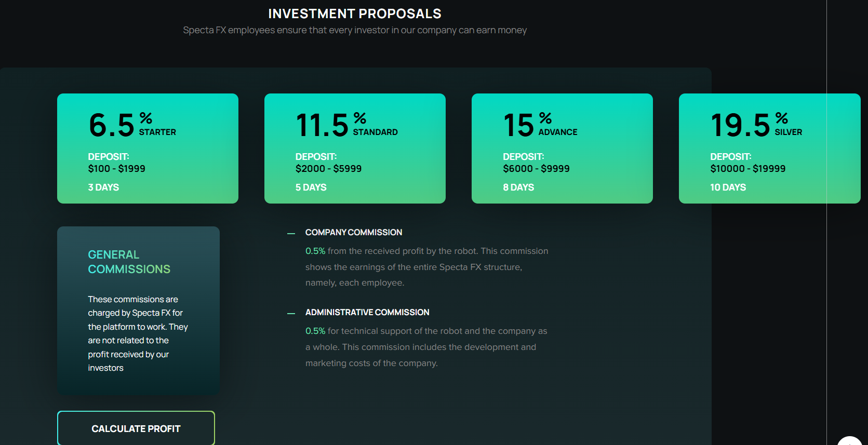This screenshot has height=445, width=868.
Task: Click the Company Commission heading
Action: [354, 232]
